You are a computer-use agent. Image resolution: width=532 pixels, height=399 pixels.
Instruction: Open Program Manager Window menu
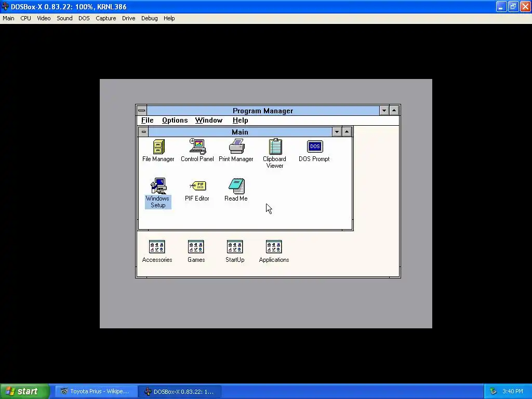coord(209,121)
